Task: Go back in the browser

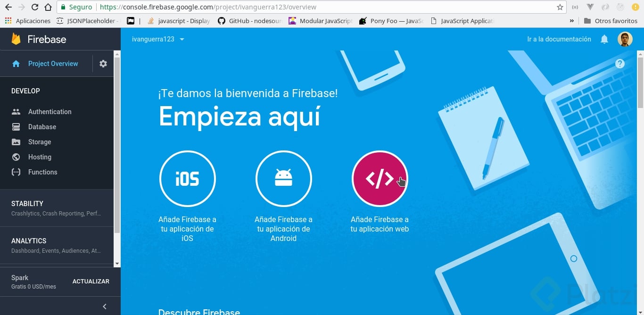Action: (x=8, y=7)
